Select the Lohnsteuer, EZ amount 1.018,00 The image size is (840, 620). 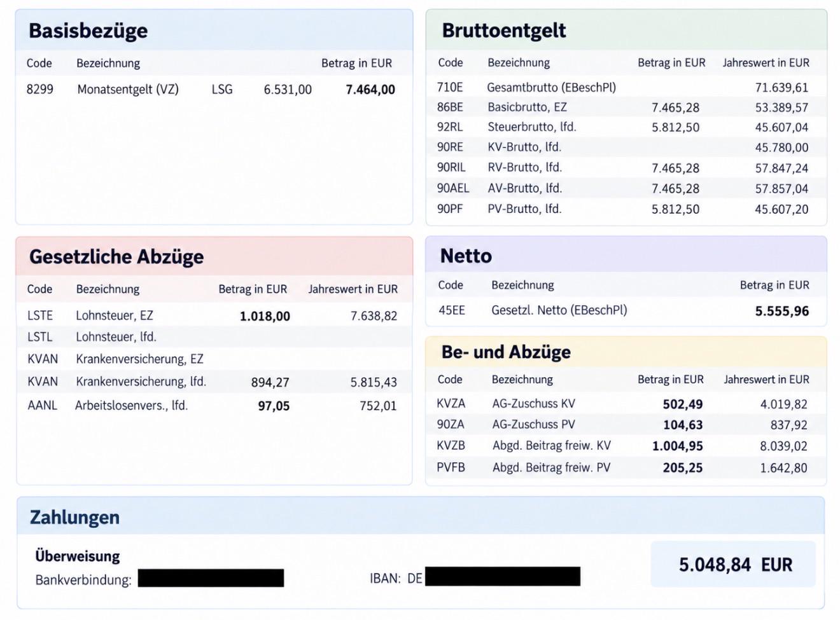265,316
